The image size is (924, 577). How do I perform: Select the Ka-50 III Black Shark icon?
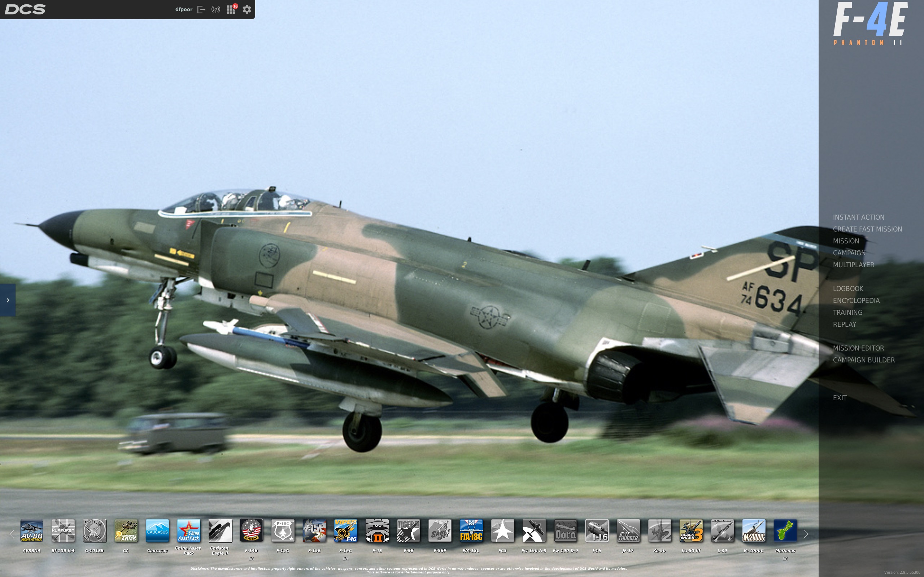tap(691, 530)
